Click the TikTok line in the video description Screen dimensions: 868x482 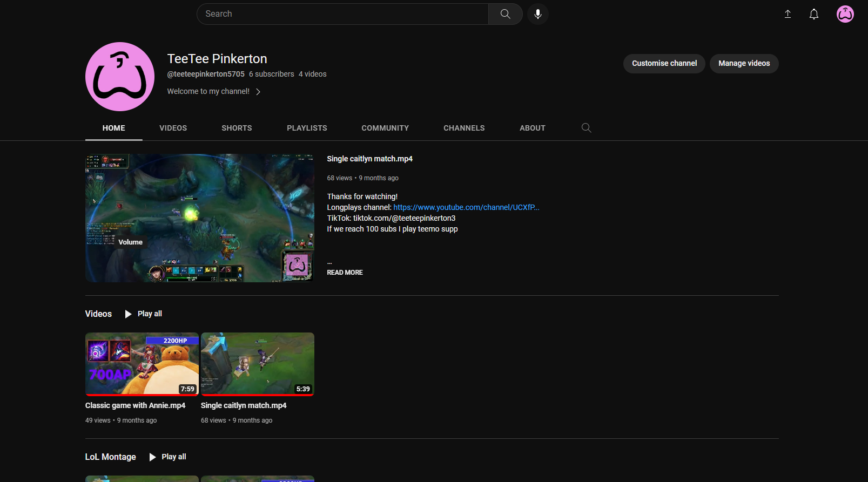391,218
